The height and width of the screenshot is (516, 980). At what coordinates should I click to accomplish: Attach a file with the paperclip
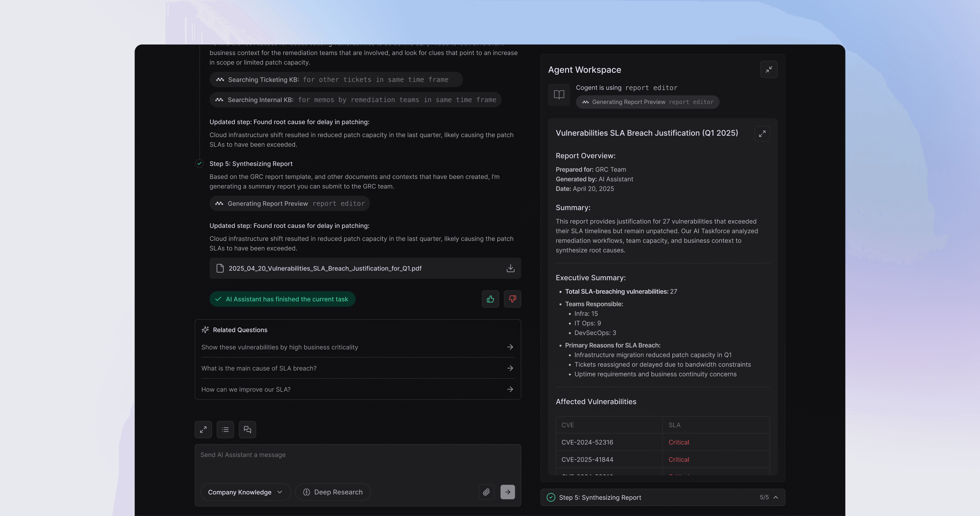click(x=487, y=492)
